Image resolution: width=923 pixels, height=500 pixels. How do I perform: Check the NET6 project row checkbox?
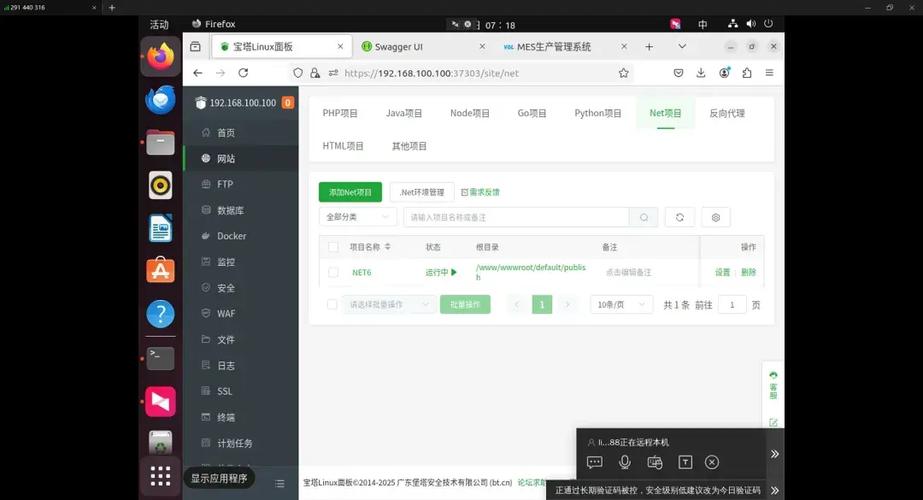(333, 272)
